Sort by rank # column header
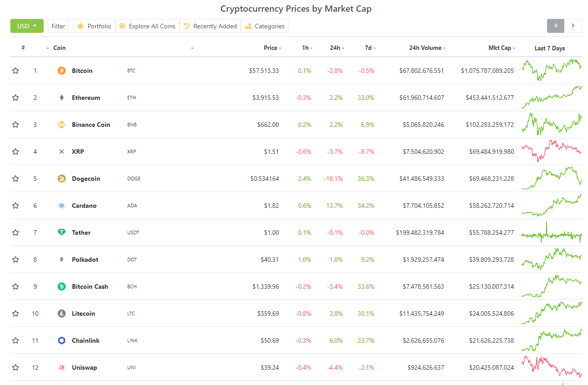The width and height of the screenshot is (588, 385). click(23, 48)
